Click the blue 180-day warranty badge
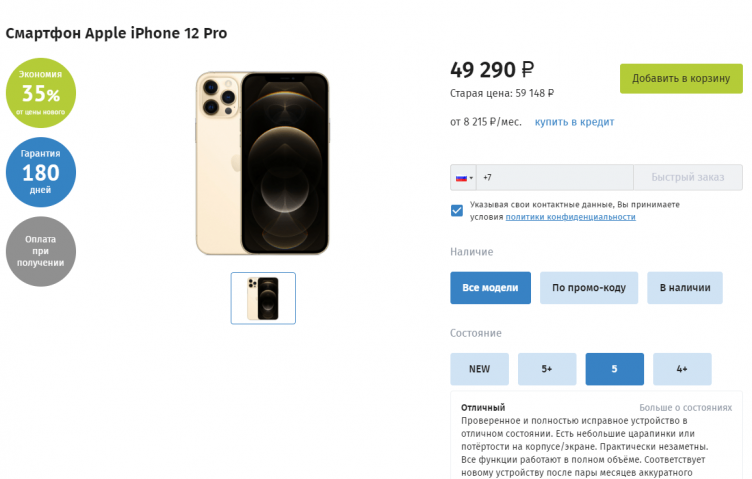 point(41,172)
